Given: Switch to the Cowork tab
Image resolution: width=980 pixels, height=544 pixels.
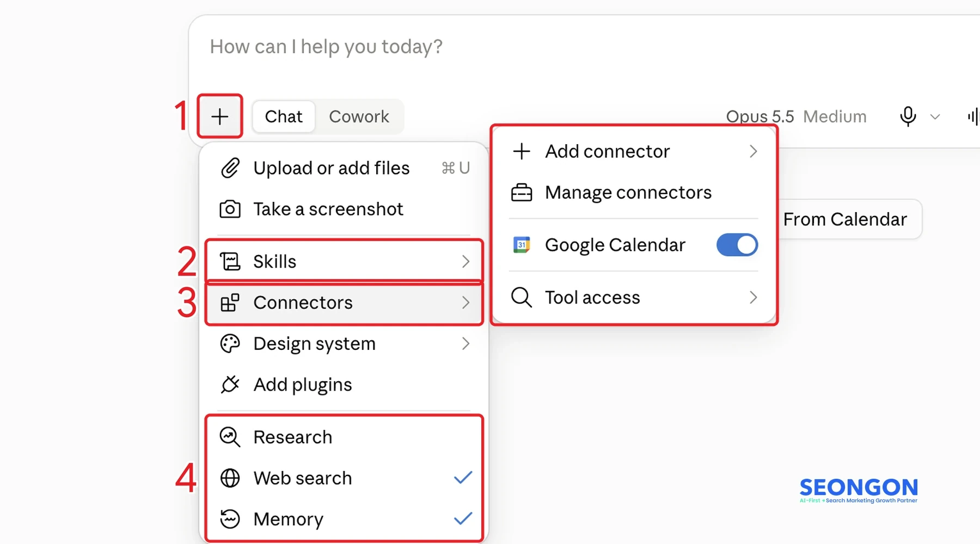Looking at the screenshot, I should [359, 116].
